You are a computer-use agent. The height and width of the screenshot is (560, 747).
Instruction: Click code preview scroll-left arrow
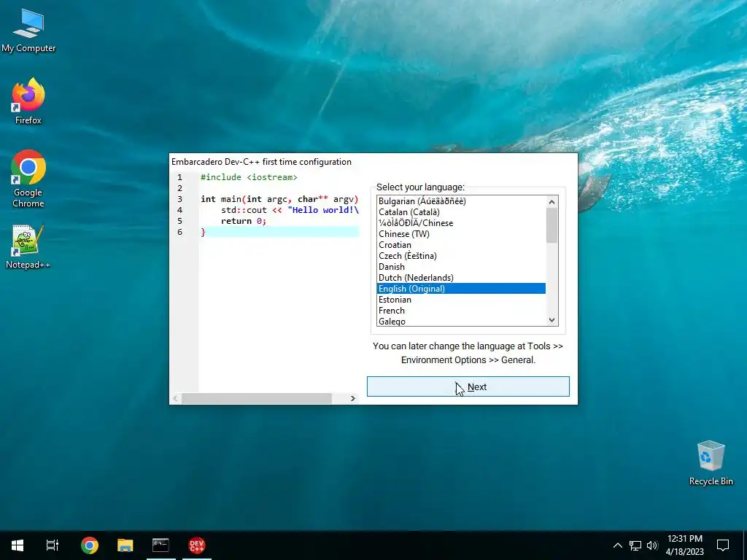coord(175,399)
